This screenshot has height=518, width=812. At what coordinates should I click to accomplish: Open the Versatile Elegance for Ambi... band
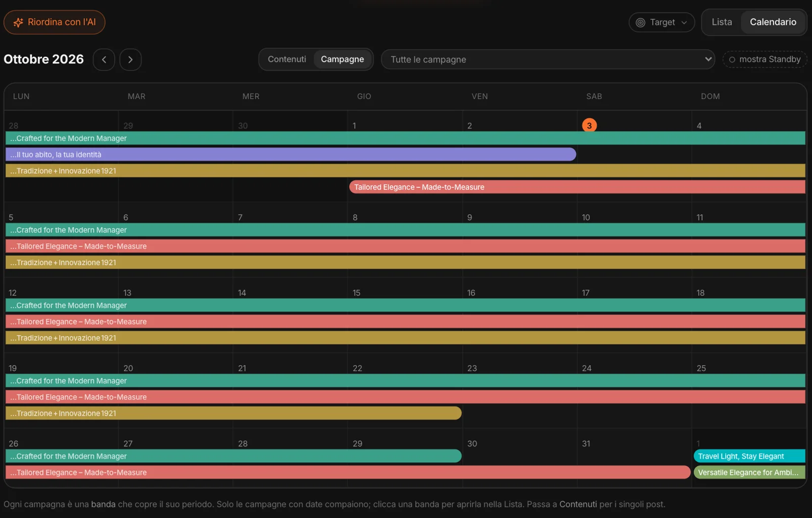click(x=750, y=472)
